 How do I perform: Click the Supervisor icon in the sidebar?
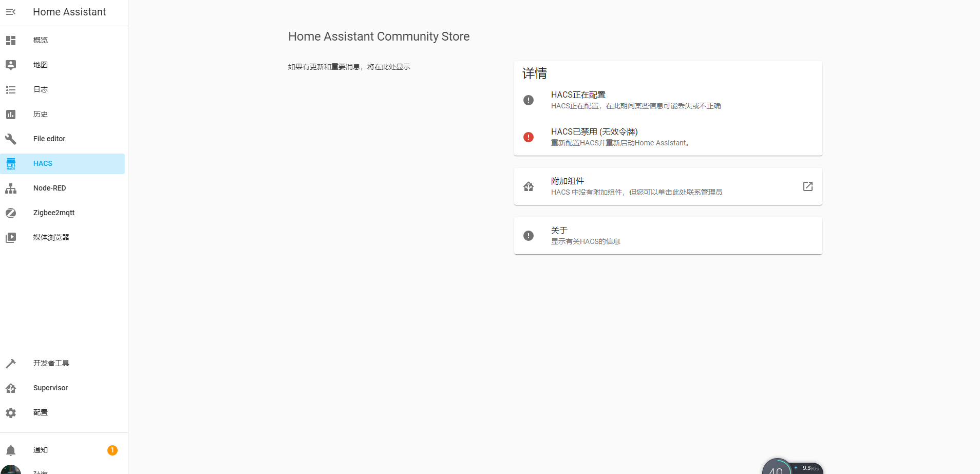(x=11, y=388)
